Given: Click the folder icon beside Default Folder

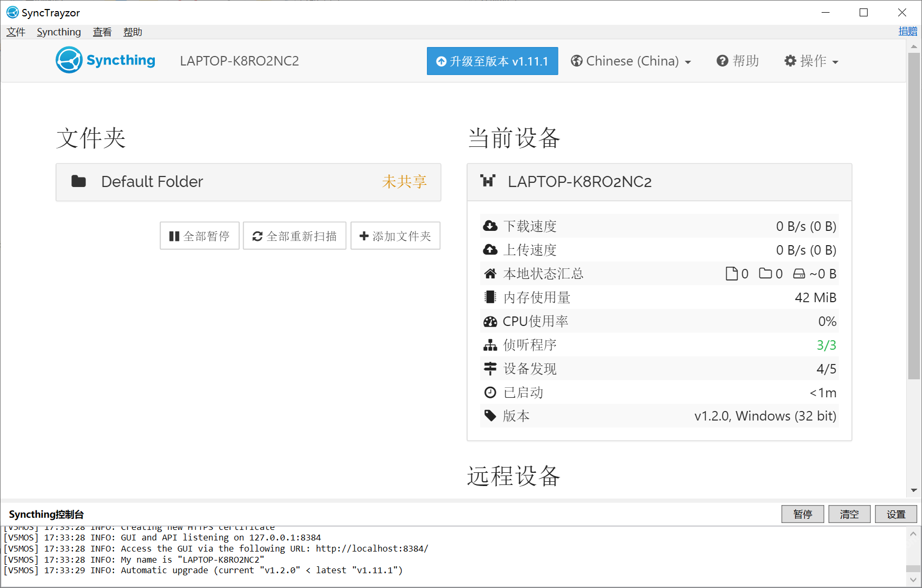Looking at the screenshot, I should pos(79,181).
